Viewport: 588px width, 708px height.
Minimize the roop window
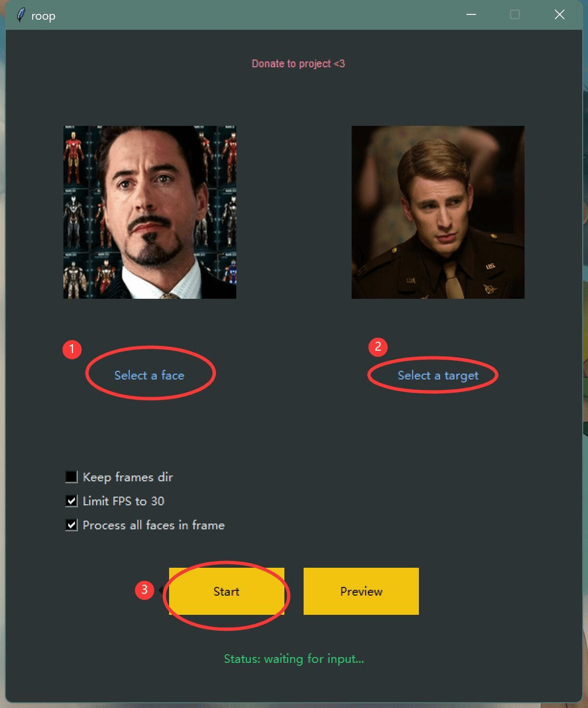[x=471, y=15]
